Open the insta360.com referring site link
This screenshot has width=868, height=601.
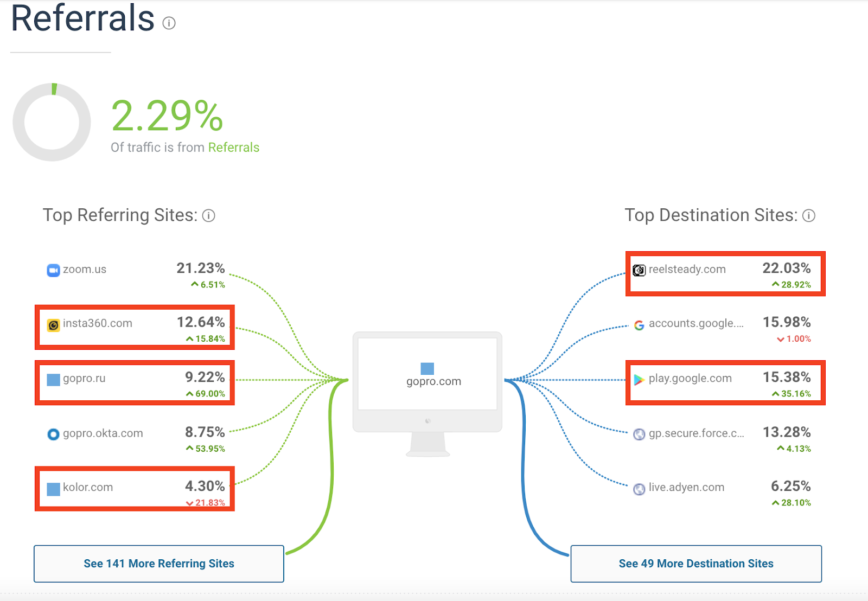click(98, 323)
